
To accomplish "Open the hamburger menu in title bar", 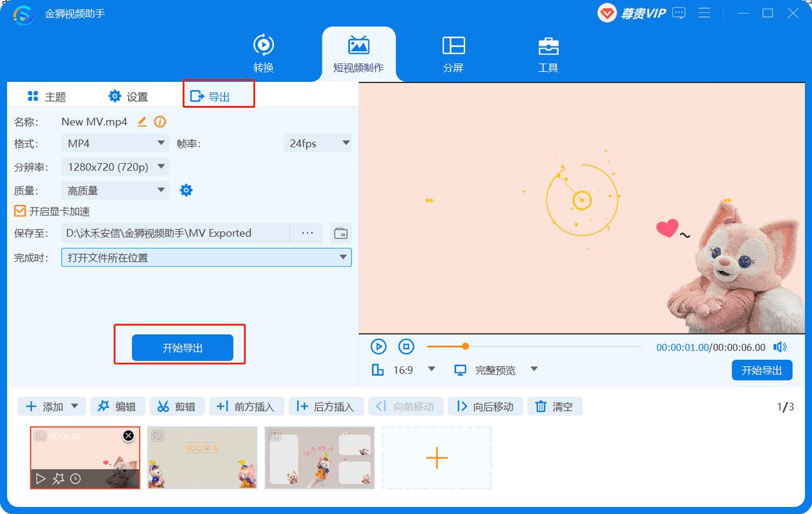I will coord(704,13).
